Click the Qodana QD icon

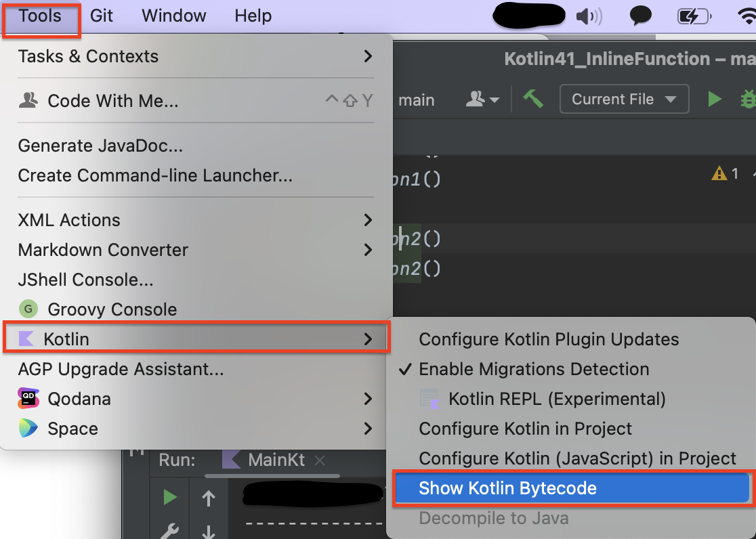click(28, 398)
